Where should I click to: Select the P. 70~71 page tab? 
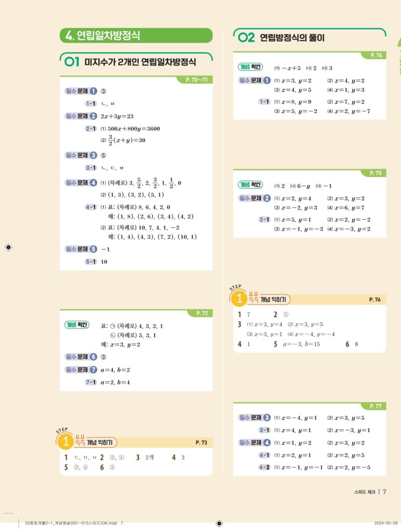pyautogui.click(x=196, y=79)
